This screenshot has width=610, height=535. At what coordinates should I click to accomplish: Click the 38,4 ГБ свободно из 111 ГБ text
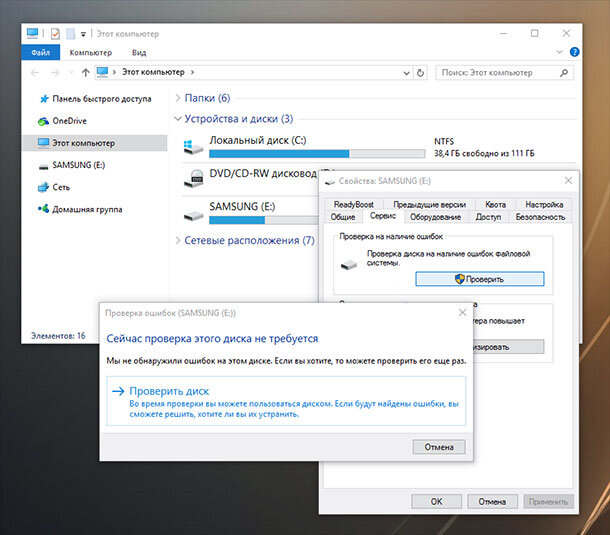click(x=484, y=153)
